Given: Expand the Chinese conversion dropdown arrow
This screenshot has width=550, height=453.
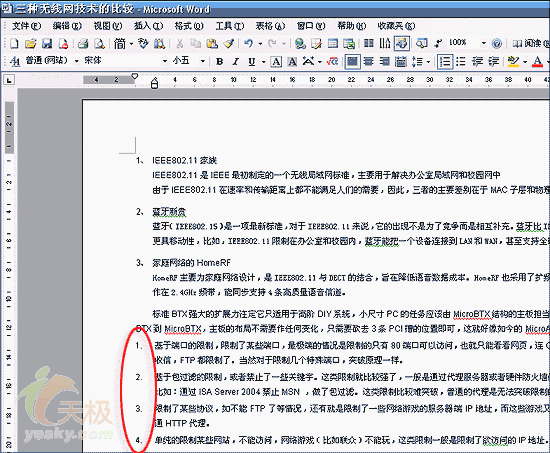Looking at the screenshot, I should pos(132,44).
